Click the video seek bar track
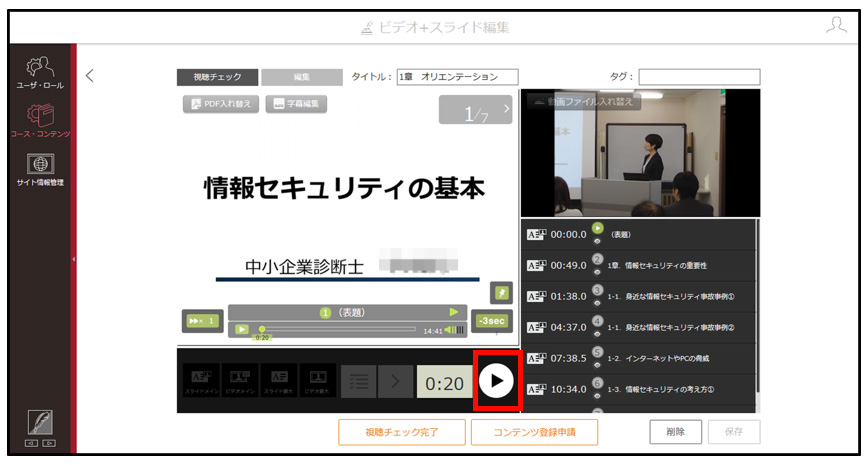The height and width of the screenshot is (465, 867). 339,329
